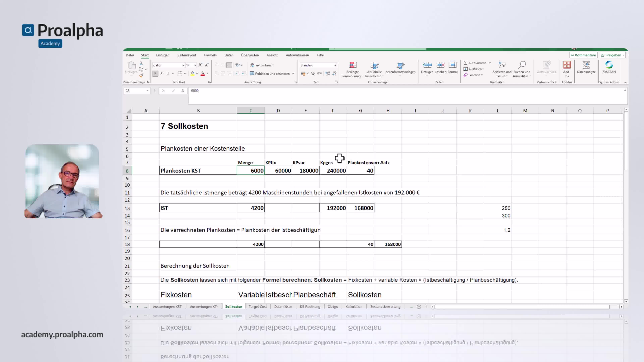
Task: Toggle italic formatting K button
Action: click(x=162, y=73)
